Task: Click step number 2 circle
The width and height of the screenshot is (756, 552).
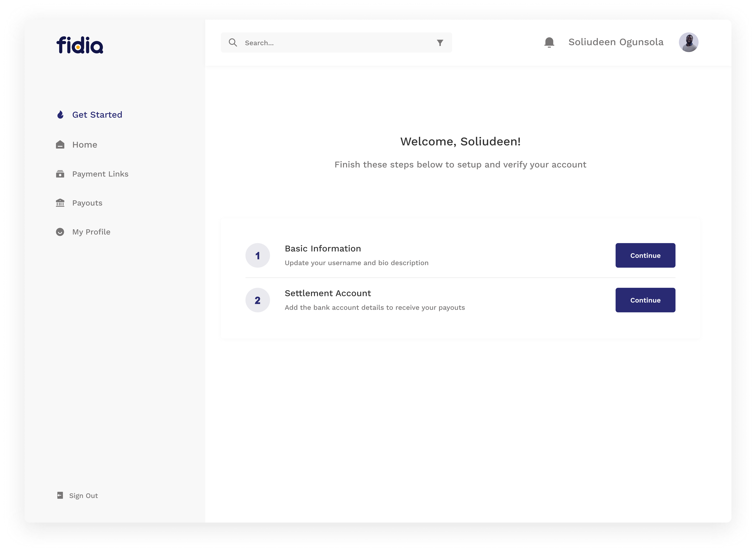Action: point(257,300)
